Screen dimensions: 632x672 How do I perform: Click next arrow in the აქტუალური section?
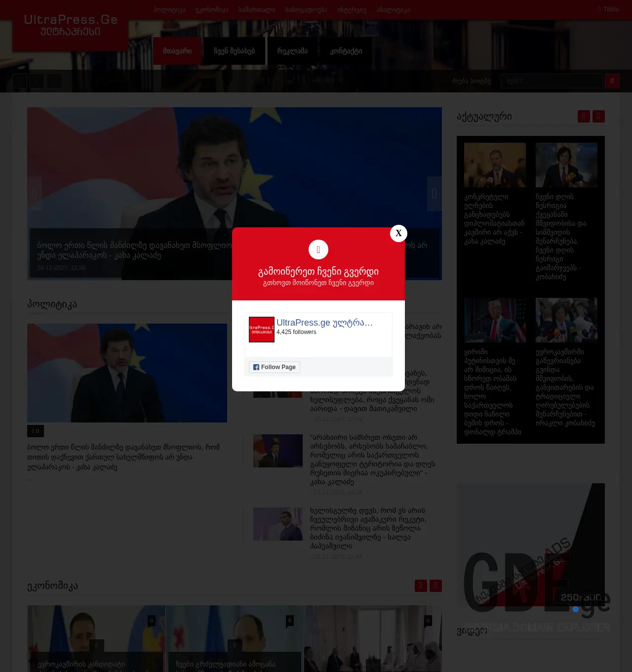(x=598, y=116)
